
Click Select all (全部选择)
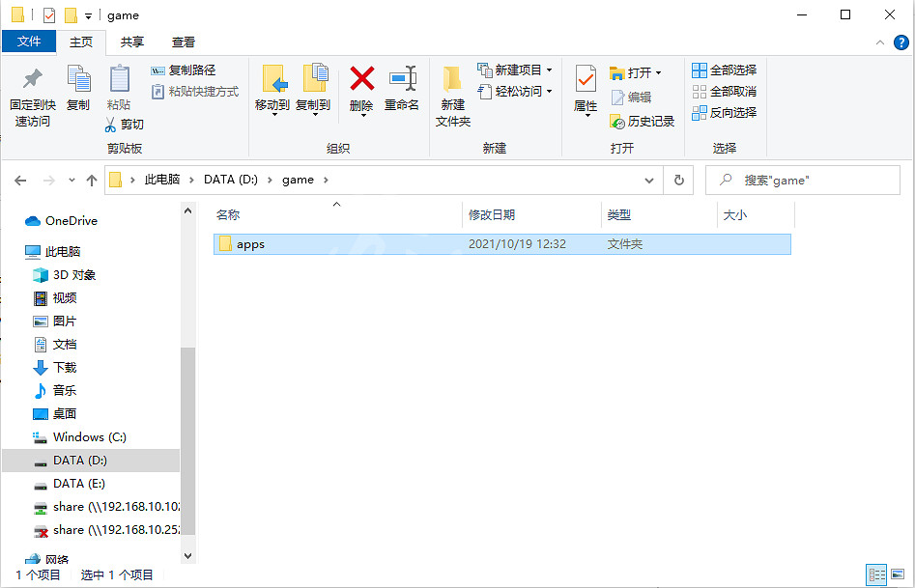727,70
